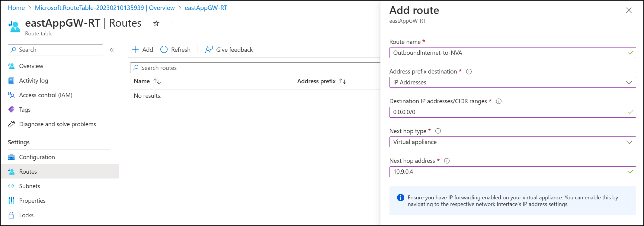This screenshot has height=226, width=644.
Task: Show info for Address prefix destination
Action: point(469,72)
